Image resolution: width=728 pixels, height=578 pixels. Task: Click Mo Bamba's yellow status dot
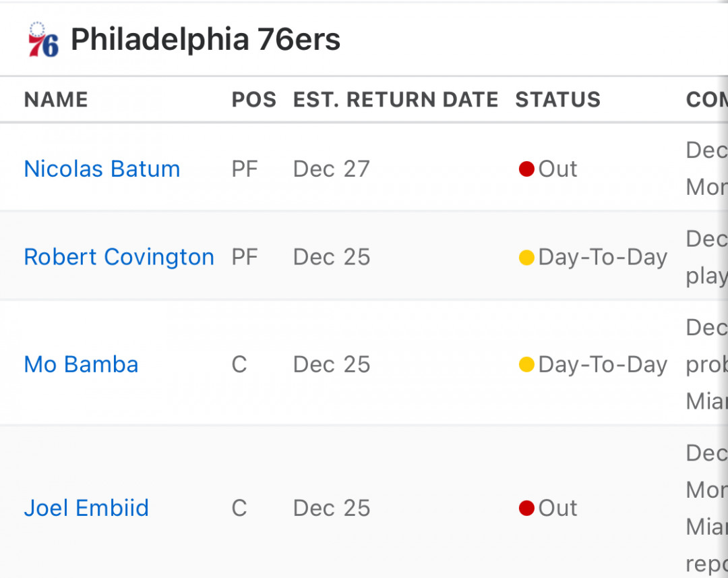[x=526, y=364]
